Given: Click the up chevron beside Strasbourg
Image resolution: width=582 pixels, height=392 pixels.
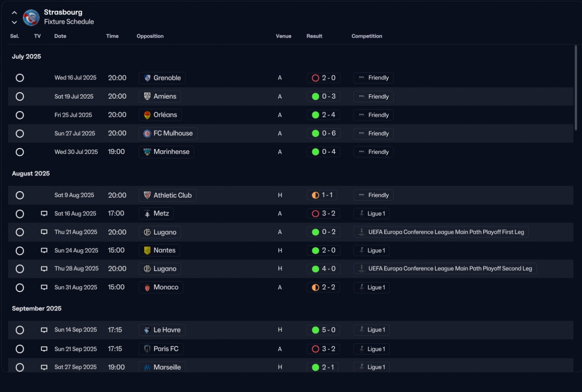Looking at the screenshot, I should 15,13.
